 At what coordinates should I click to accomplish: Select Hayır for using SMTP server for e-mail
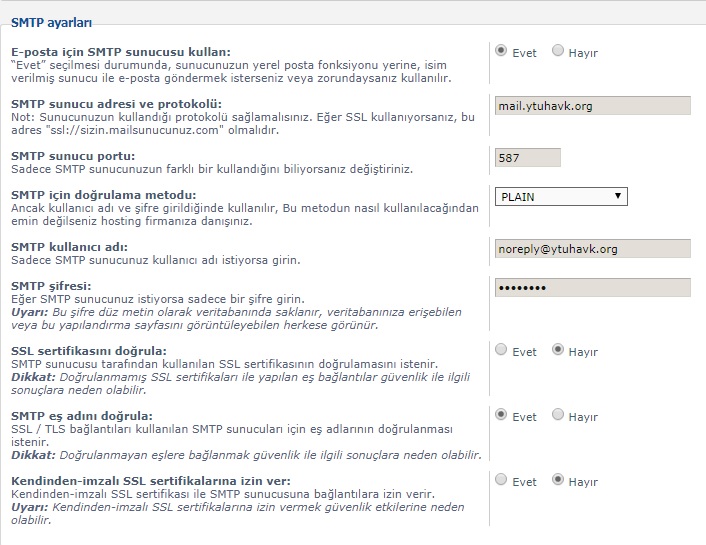pos(558,50)
